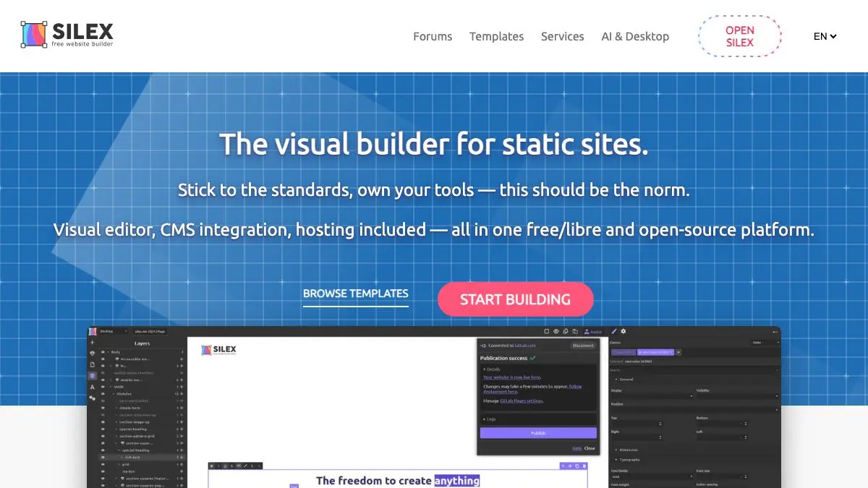Expand the Dimension section in style panel
Image resolution: width=868 pixels, height=488 pixels.
pos(628,450)
